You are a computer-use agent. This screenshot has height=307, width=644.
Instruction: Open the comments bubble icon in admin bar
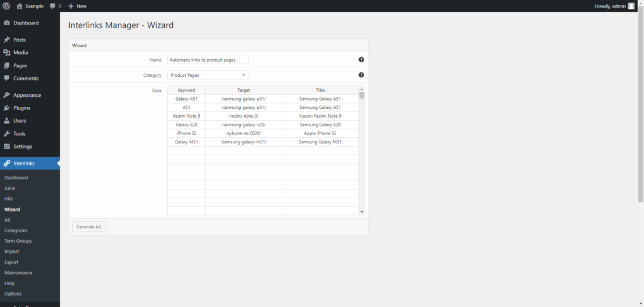coord(53,6)
